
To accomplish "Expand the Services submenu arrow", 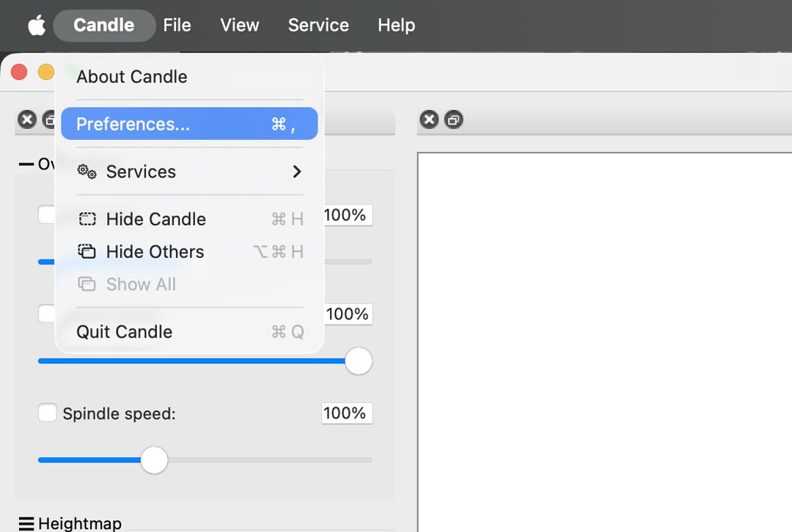I will tap(297, 171).
